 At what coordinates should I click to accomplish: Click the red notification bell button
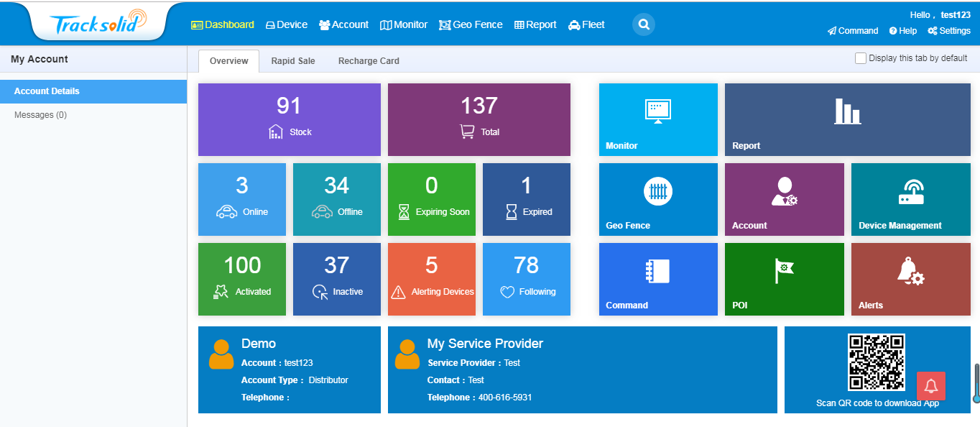click(x=930, y=386)
